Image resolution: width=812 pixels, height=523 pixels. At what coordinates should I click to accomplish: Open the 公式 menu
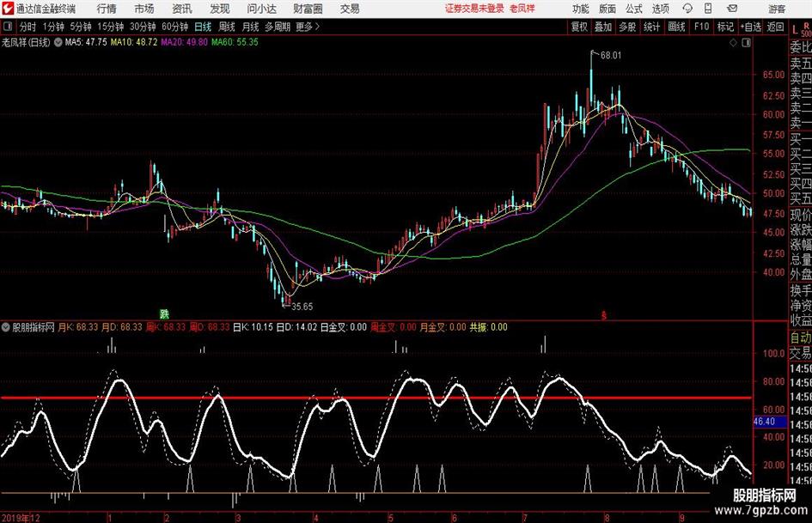tap(634, 9)
